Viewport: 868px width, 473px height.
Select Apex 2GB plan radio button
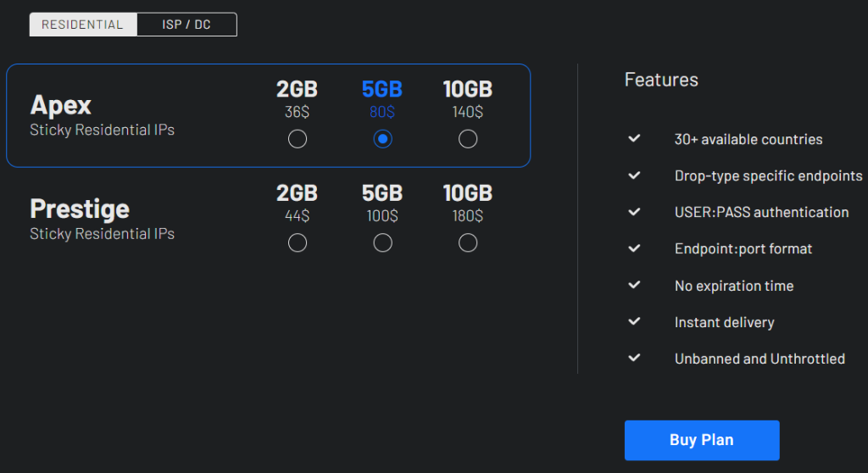click(x=298, y=139)
